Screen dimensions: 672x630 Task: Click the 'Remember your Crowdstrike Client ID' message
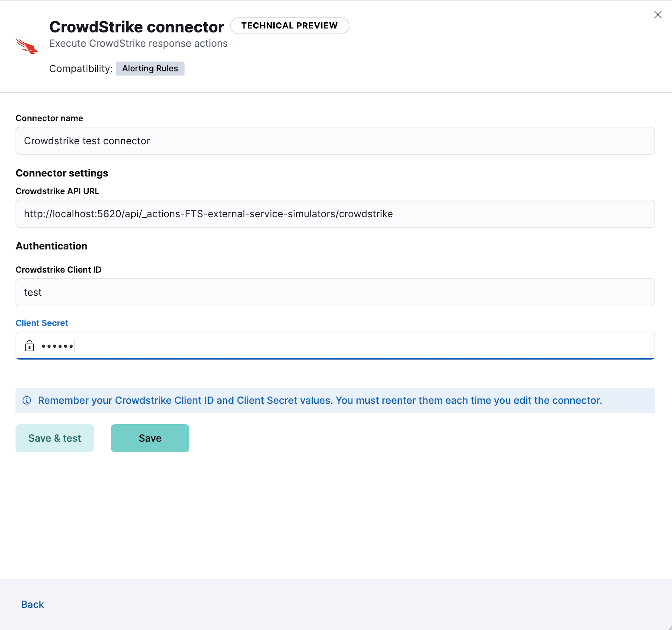(x=320, y=400)
